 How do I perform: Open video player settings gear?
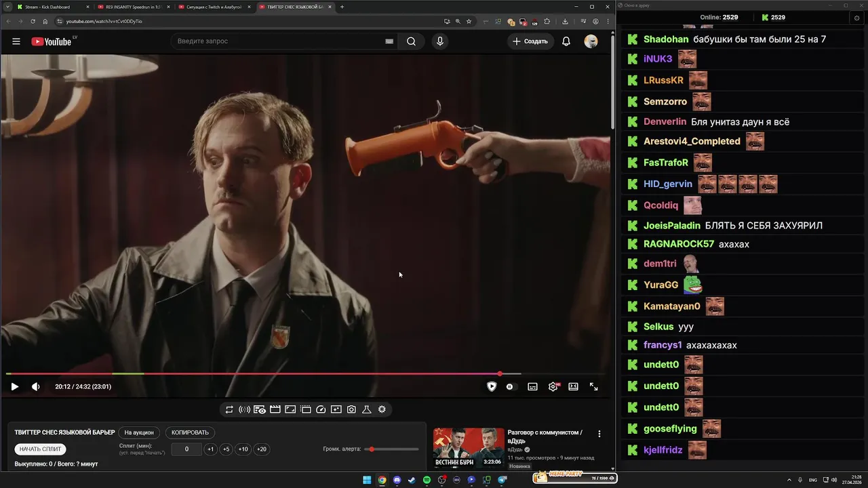[553, 386]
